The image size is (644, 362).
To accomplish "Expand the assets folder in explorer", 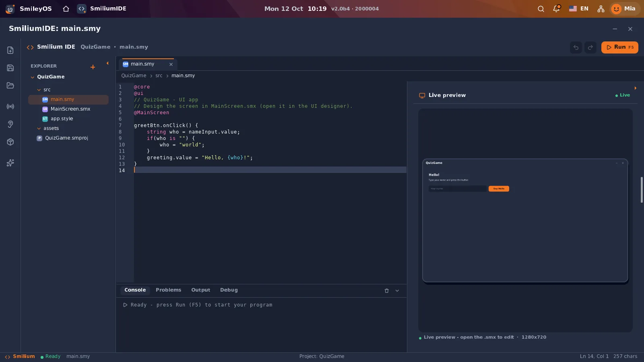I will 39,129.
